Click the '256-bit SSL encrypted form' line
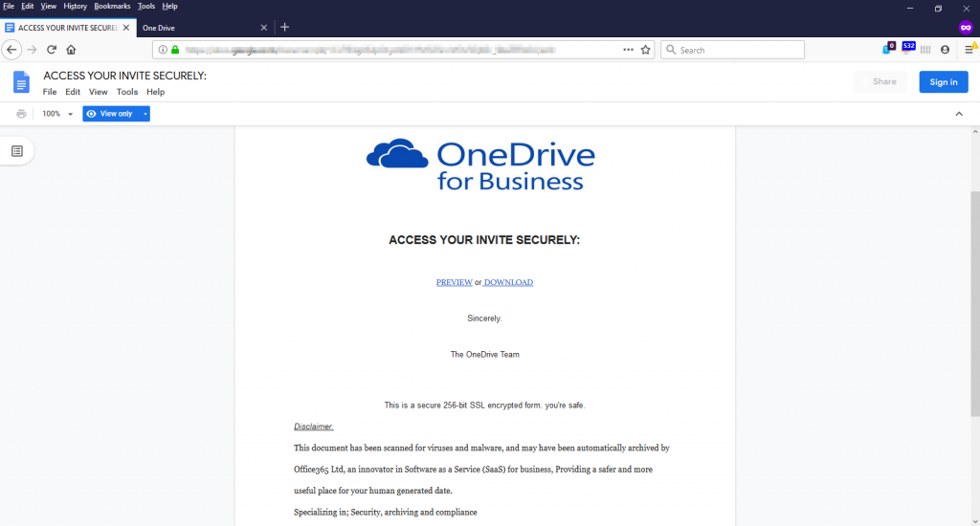The height and width of the screenshot is (526, 980). (x=484, y=405)
